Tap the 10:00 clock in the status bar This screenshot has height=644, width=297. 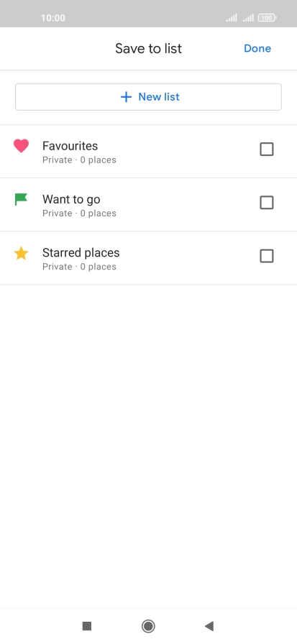[53, 18]
